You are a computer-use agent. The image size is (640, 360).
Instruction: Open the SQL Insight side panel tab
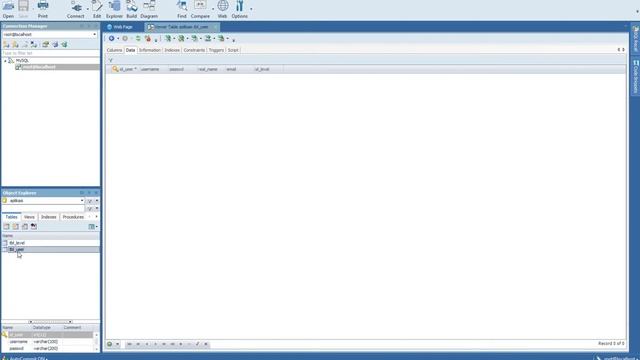point(636,39)
